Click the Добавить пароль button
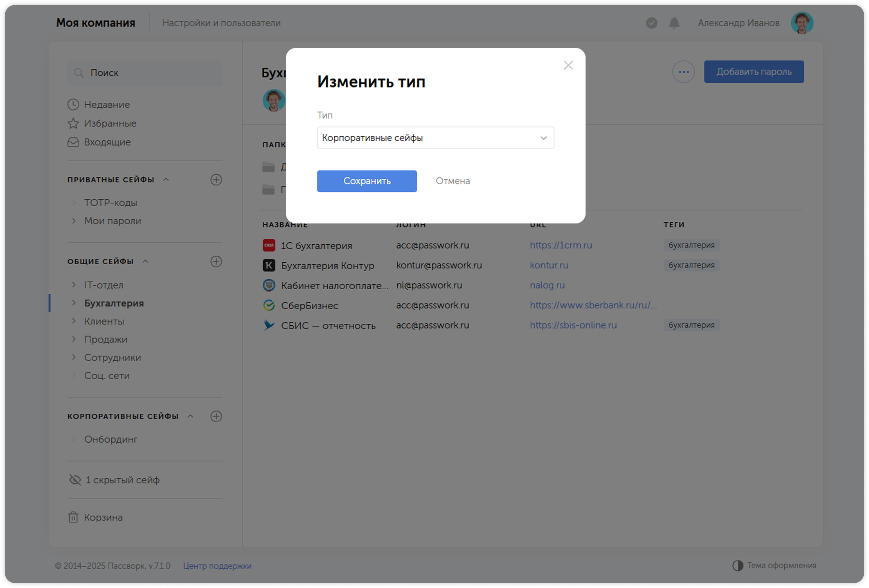Screen dimensions: 869x588 click(754, 72)
